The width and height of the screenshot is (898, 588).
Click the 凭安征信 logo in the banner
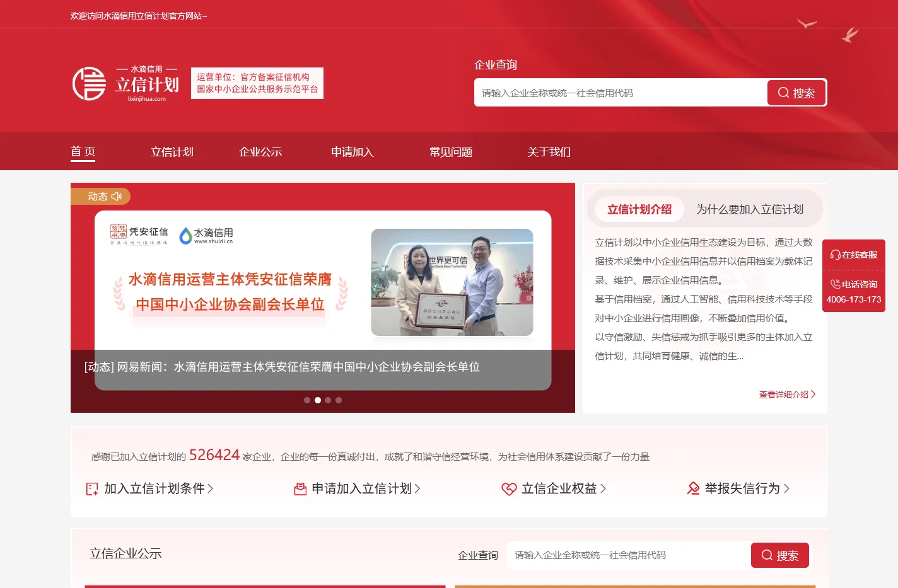tap(139, 234)
